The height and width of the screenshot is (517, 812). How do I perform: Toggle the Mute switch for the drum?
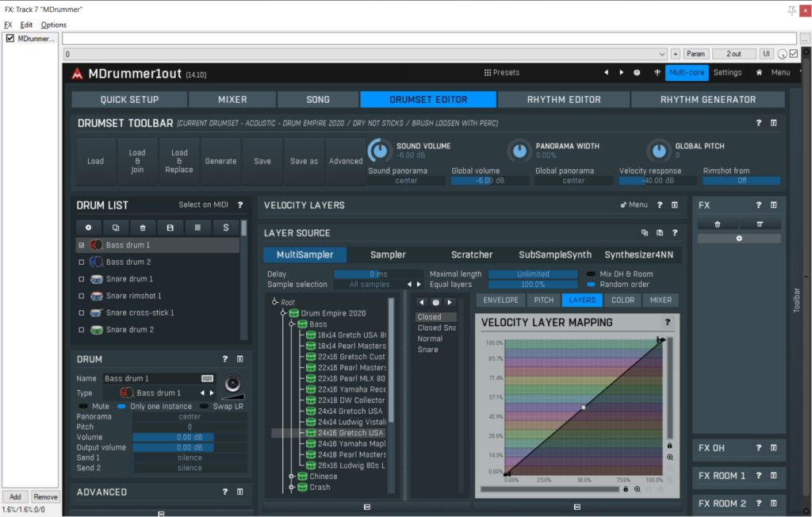82,406
